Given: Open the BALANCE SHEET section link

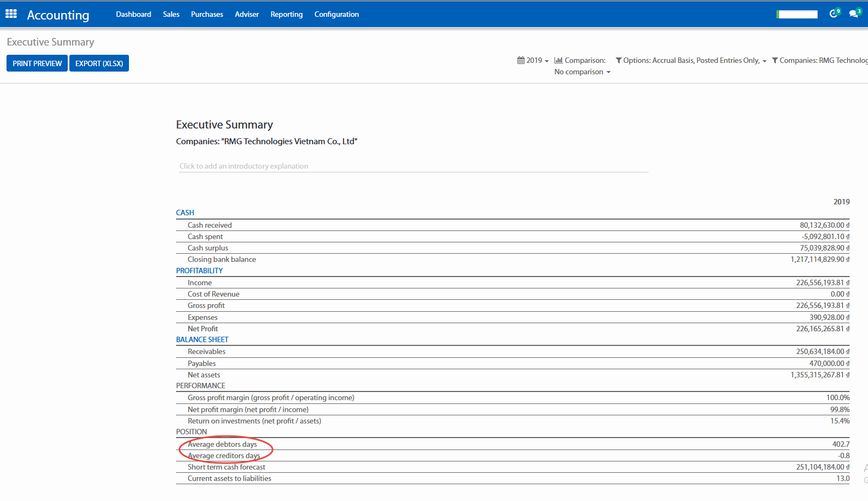Looking at the screenshot, I should 202,339.
